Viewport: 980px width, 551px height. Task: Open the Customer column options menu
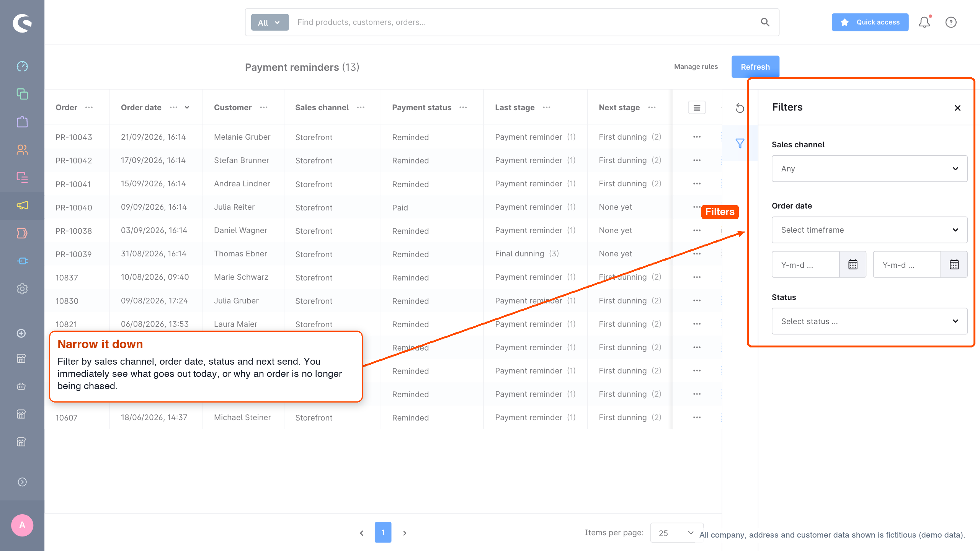pyautogui.click(x=264, y=108)
